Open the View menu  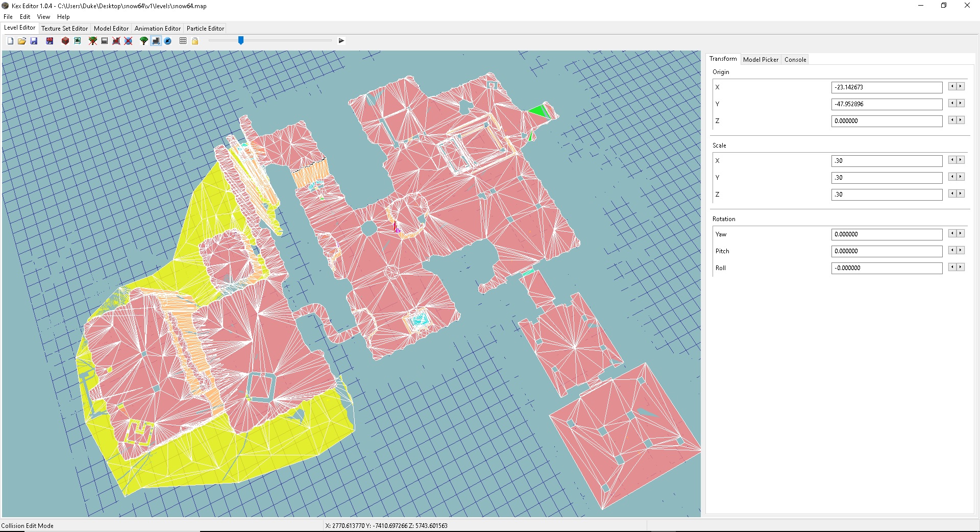coord(43,17)
